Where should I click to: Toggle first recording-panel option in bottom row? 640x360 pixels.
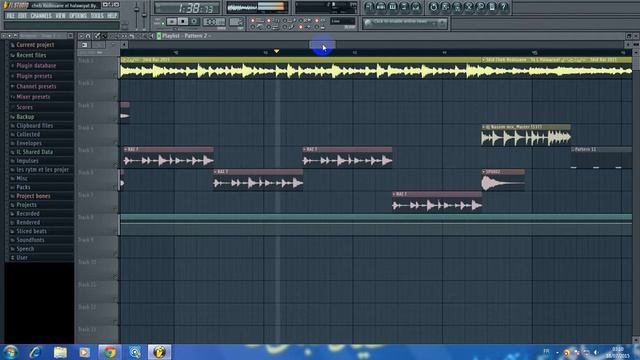click(x=253, y=27)
